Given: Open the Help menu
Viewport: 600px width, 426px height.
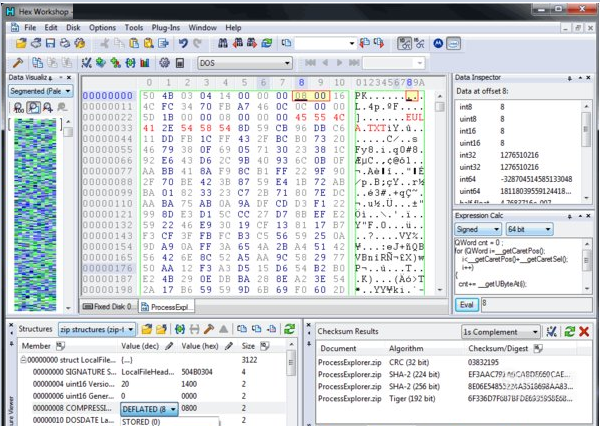Looking at the screenshot, I should tap(233, 28).
